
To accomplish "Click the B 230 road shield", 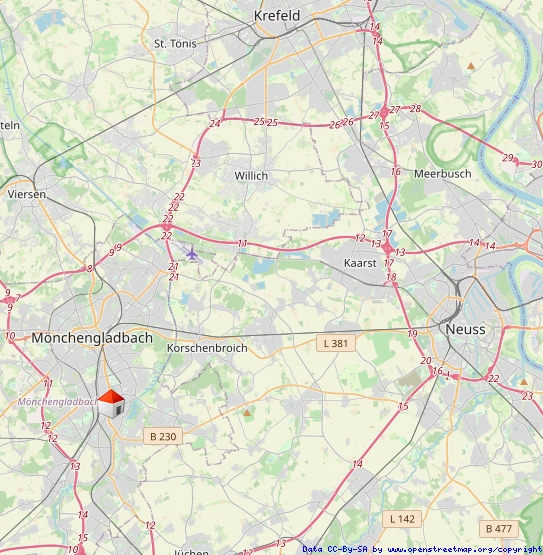I will pyautogui.click(x=163, y=436).
